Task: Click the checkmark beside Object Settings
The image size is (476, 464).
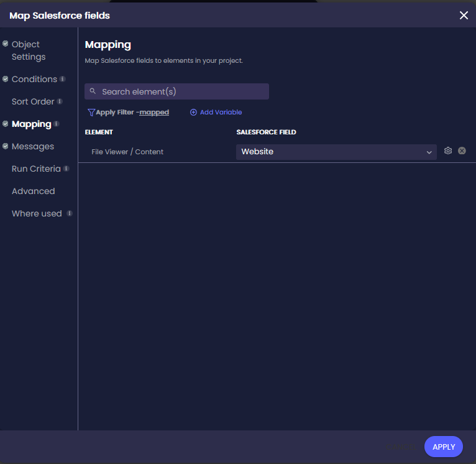Action: tap(6, 44)
